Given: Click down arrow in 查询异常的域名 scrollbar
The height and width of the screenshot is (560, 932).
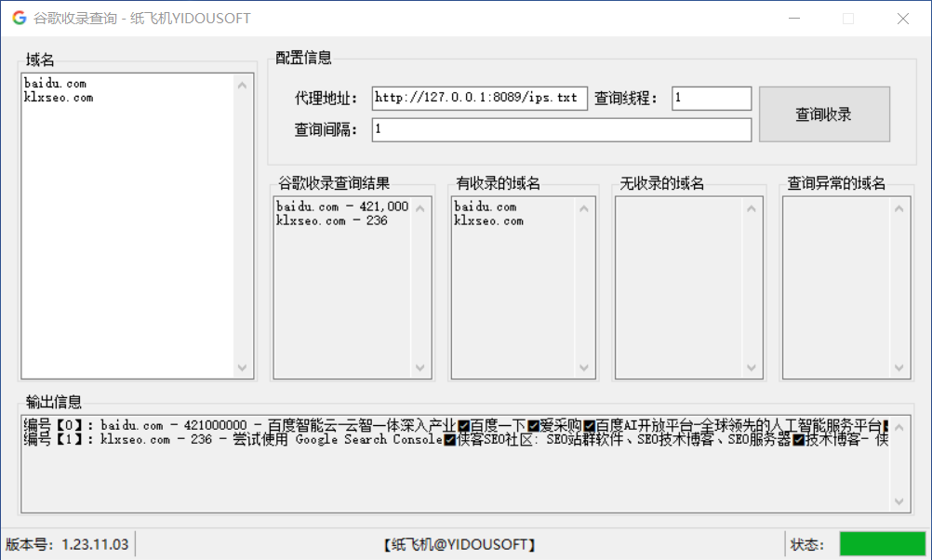Looking at the screenshot, I should click(x=899, y=367).
